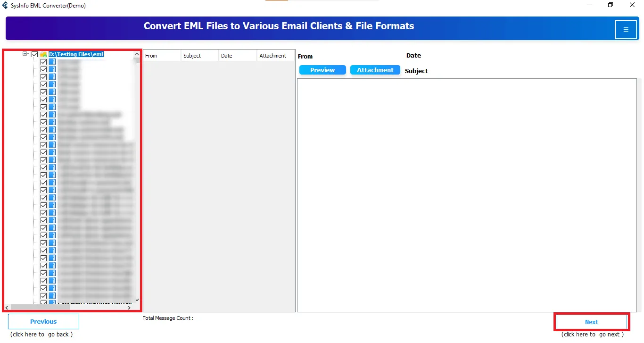
Task: Select the D:\Testing Files\eml folder label
Action: click(76, 54)
